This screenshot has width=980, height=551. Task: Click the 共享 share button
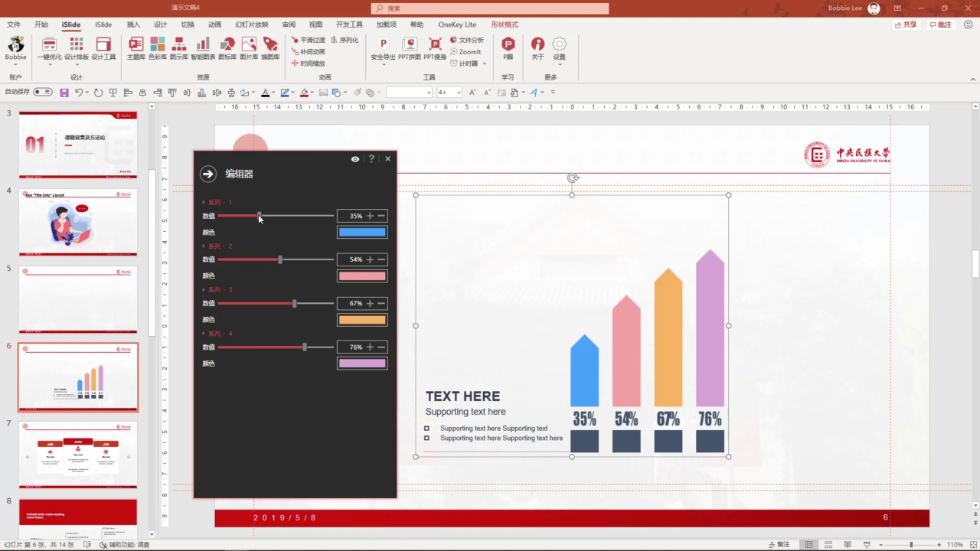906,24
